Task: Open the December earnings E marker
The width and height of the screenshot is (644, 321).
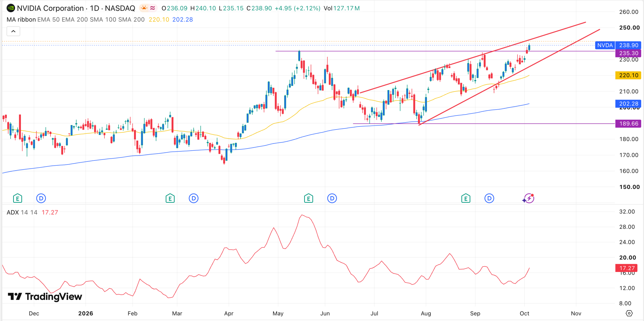Action: coord(18,198)
